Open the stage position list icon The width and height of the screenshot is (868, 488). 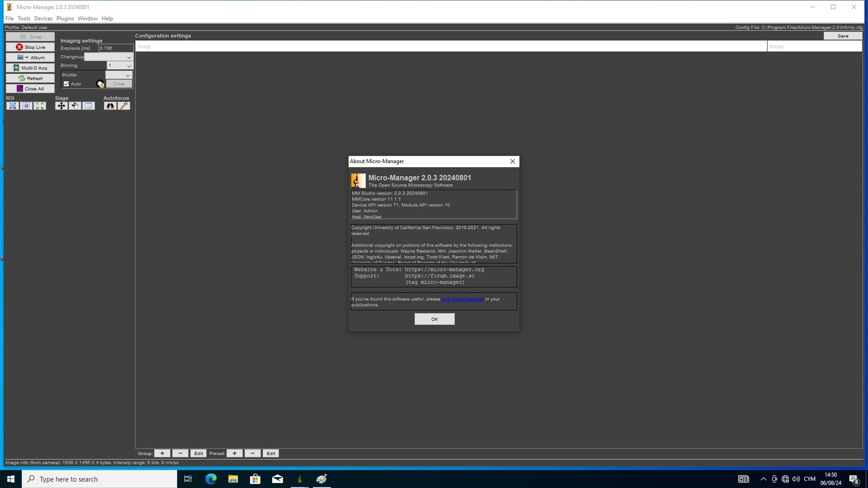88,106
